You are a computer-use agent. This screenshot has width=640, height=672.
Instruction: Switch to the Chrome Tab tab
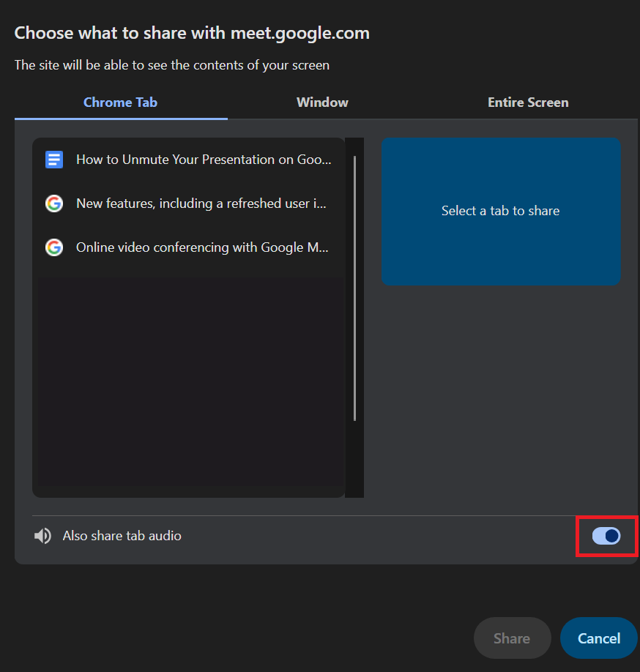click(120, 102)
